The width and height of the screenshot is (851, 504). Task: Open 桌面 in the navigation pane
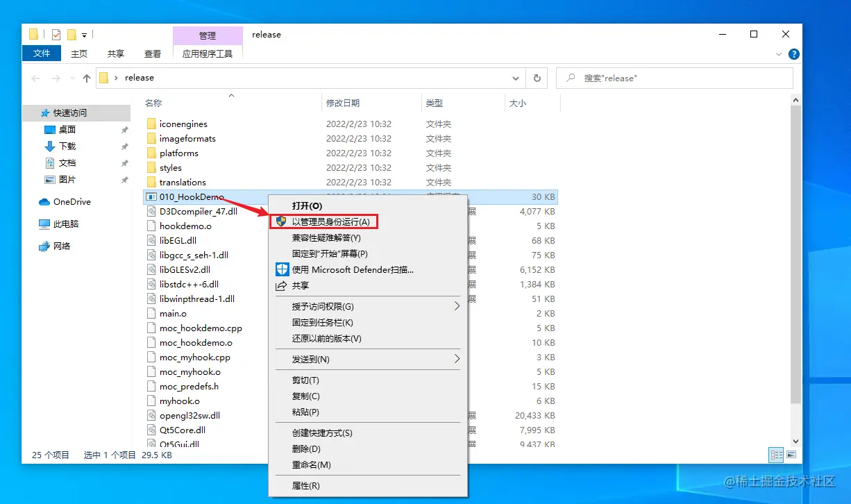pos(67,130)
